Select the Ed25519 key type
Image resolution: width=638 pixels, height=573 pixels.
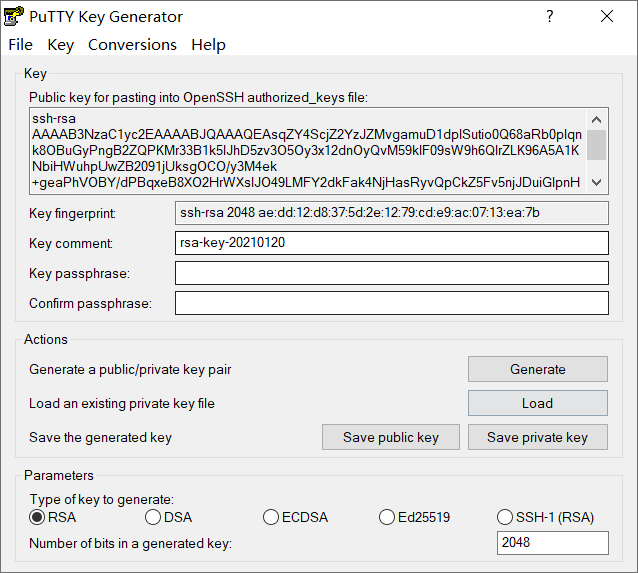pos(414,517)
